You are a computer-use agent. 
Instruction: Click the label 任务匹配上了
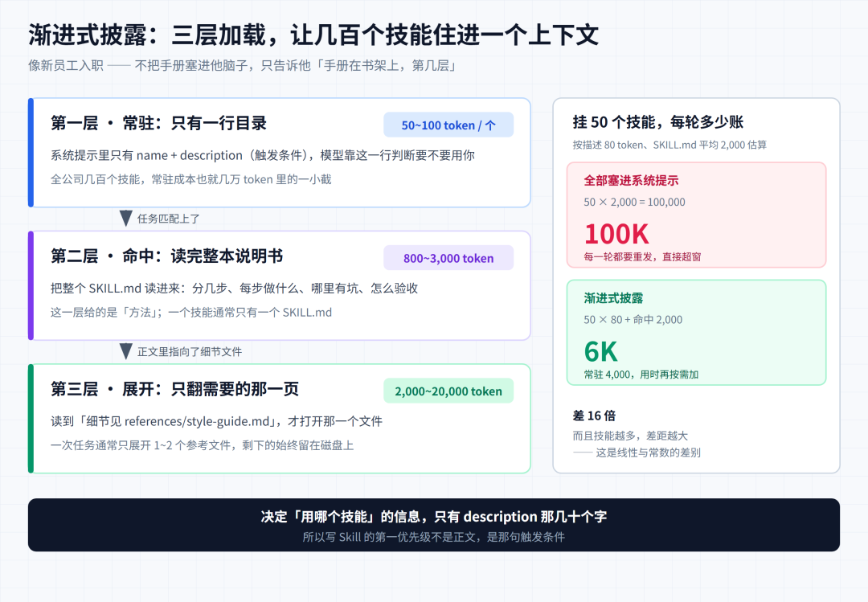point(168,219)
